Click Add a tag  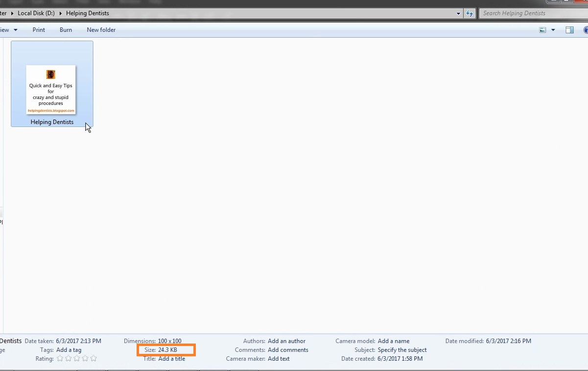pyautogui.click(x=68, y=349)
